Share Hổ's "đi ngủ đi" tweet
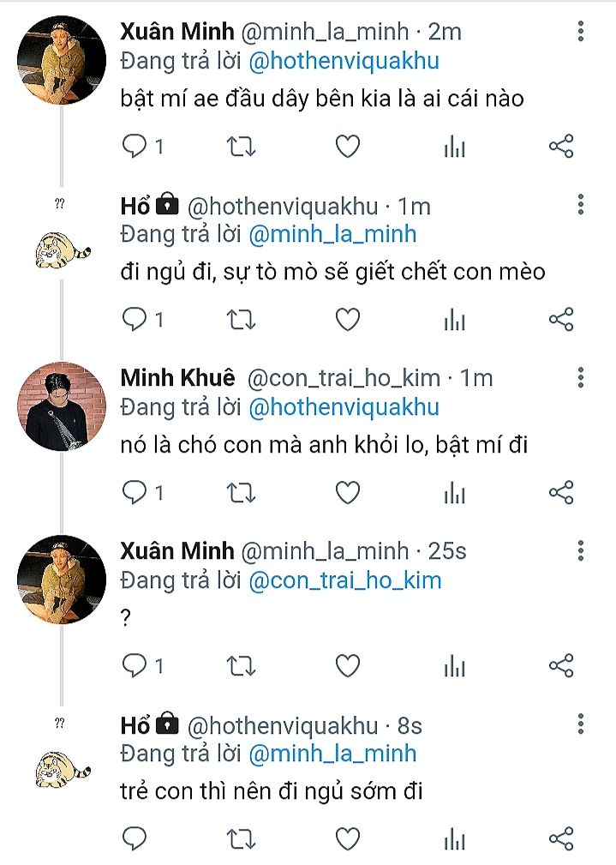Screen dimensions: 616x865 point(561,320)
